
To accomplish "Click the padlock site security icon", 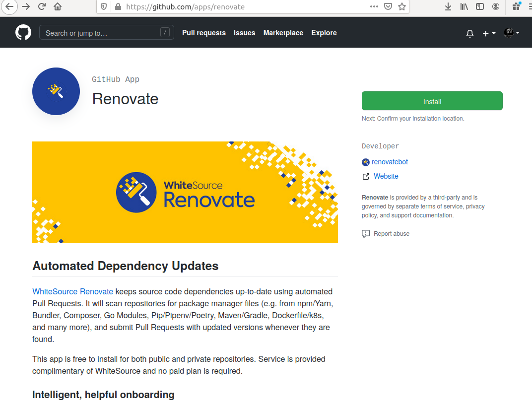I will pyautogui.click(x=118, y=7).
